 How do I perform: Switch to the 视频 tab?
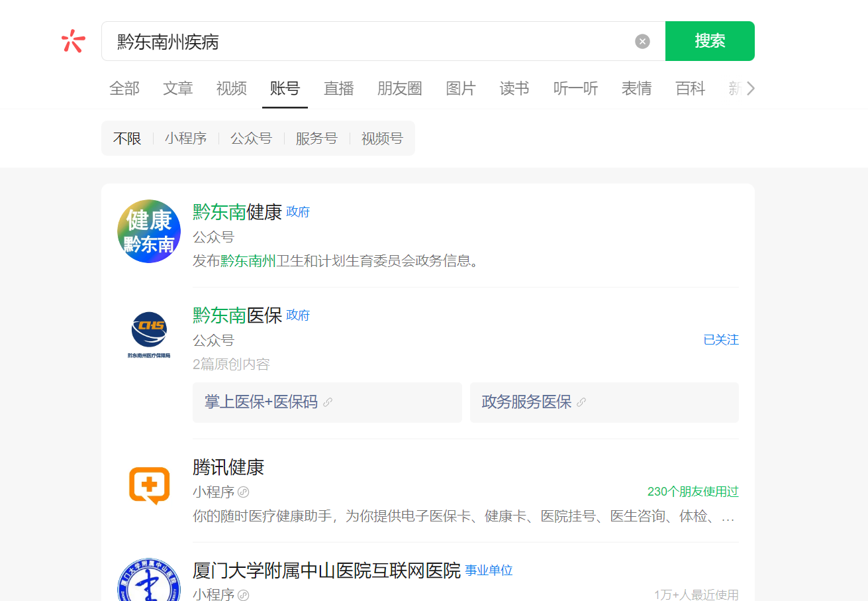[232, 89]
